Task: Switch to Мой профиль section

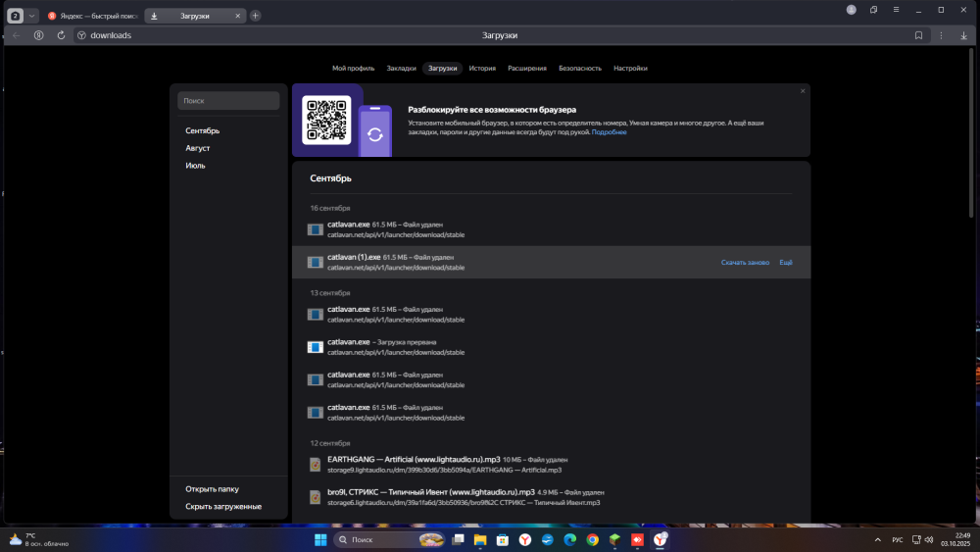Action: (353, 68)
